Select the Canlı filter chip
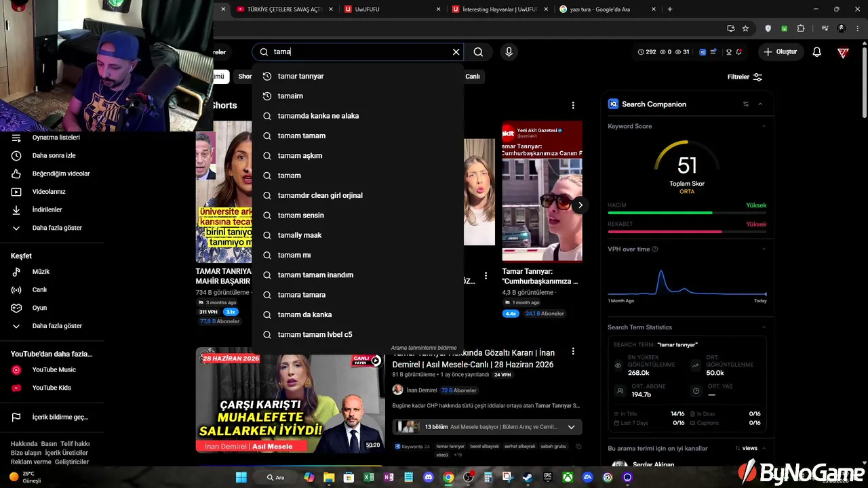 [x=473, y=77]
